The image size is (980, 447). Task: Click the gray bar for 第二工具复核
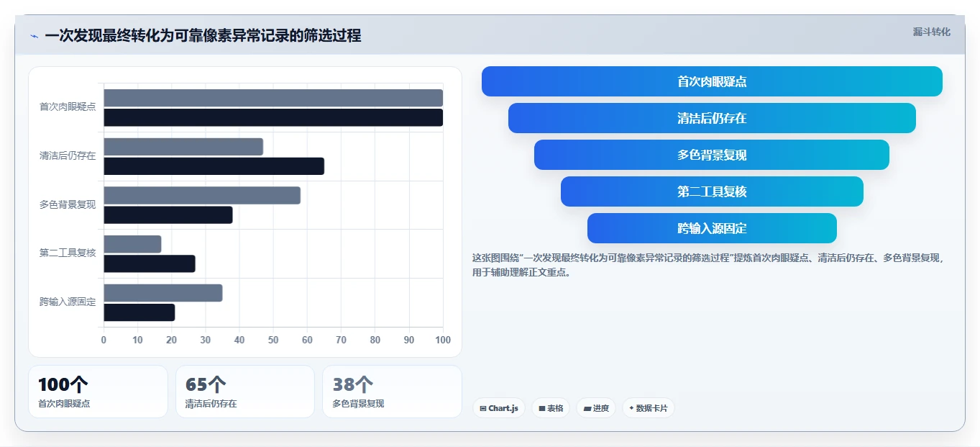(132, 244)
